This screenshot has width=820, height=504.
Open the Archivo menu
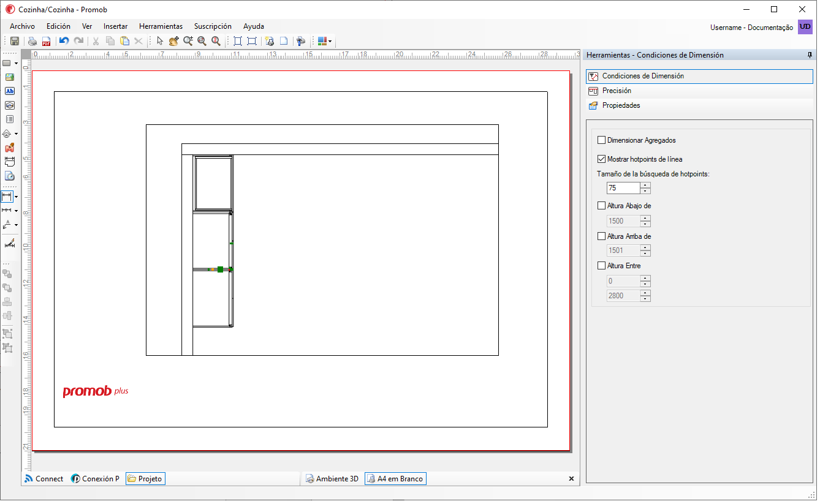(23, 26)
